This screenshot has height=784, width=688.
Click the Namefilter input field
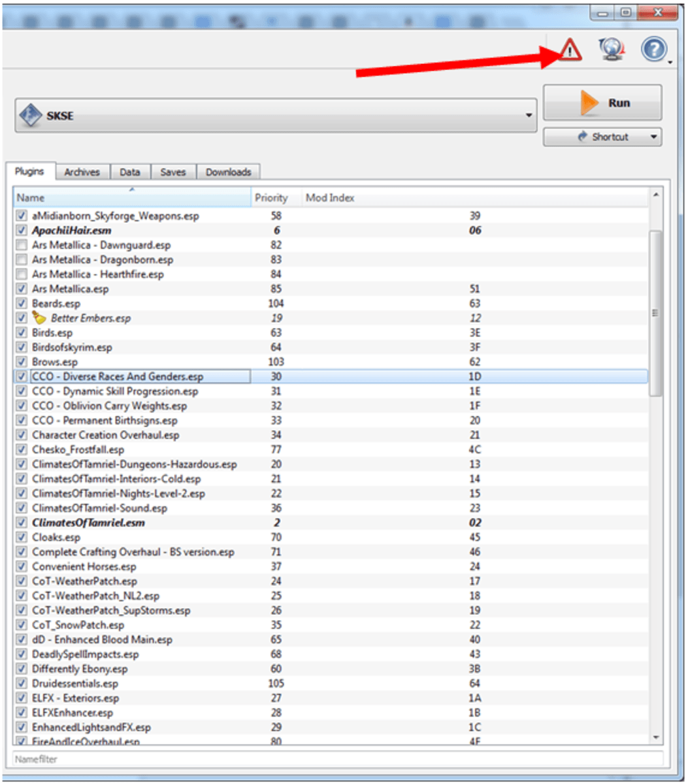pos(338,759)
